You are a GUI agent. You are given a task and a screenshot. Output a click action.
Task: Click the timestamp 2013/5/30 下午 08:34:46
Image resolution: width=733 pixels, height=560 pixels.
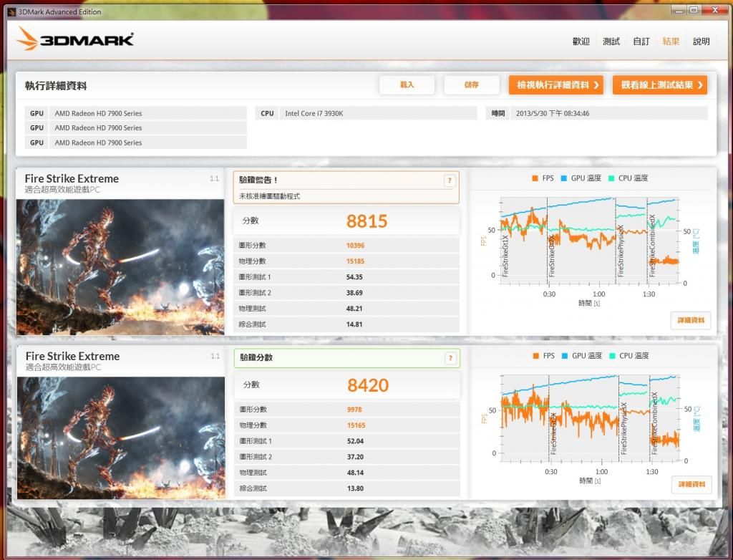553,113
